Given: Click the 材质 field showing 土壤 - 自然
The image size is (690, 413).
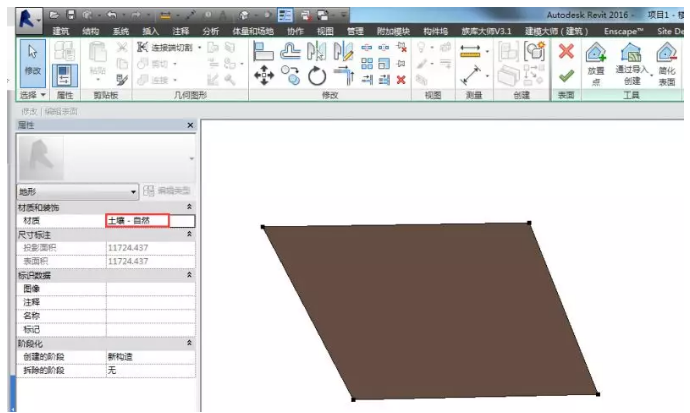Looking at the screenshot, I should [x=137, y=219].
